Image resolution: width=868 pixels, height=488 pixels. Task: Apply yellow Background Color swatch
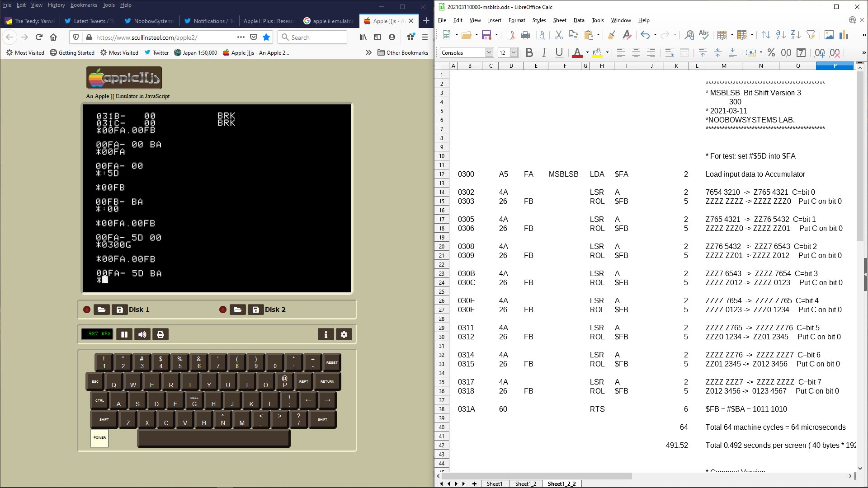[x=597, y=53]
